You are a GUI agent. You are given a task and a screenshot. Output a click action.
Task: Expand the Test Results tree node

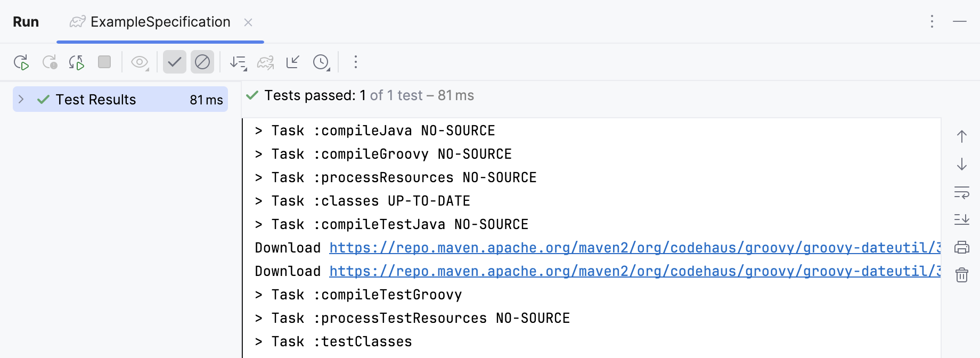click(x=21, y=99)
